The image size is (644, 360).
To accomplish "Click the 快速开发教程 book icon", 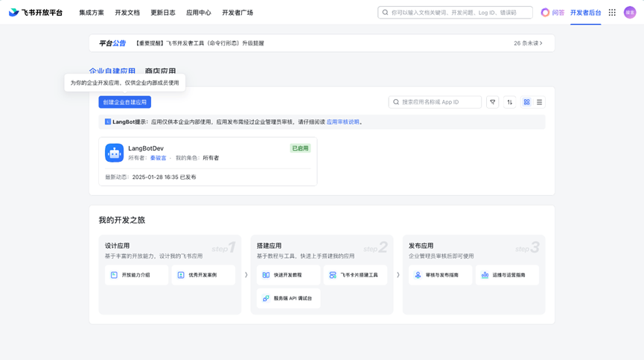I will tap(266, 275).
